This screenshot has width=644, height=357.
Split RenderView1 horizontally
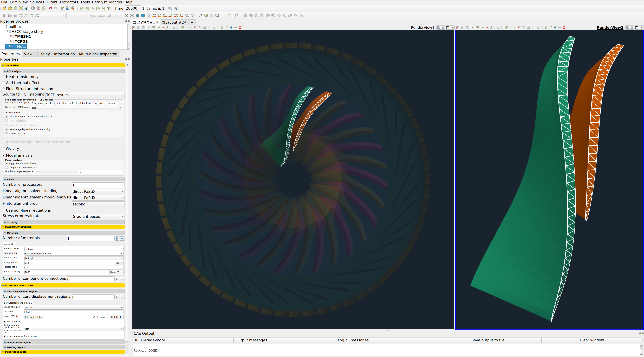pyautogui.click(x=439, y=28)
